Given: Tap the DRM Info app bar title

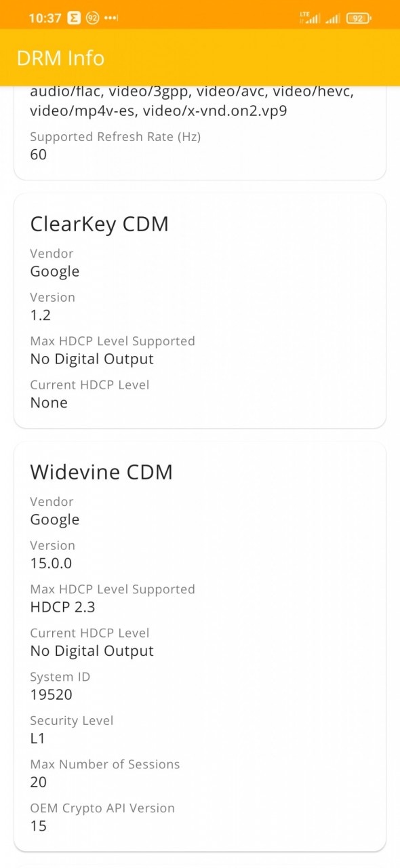Looking at the screenshot, I should [60, 58].
